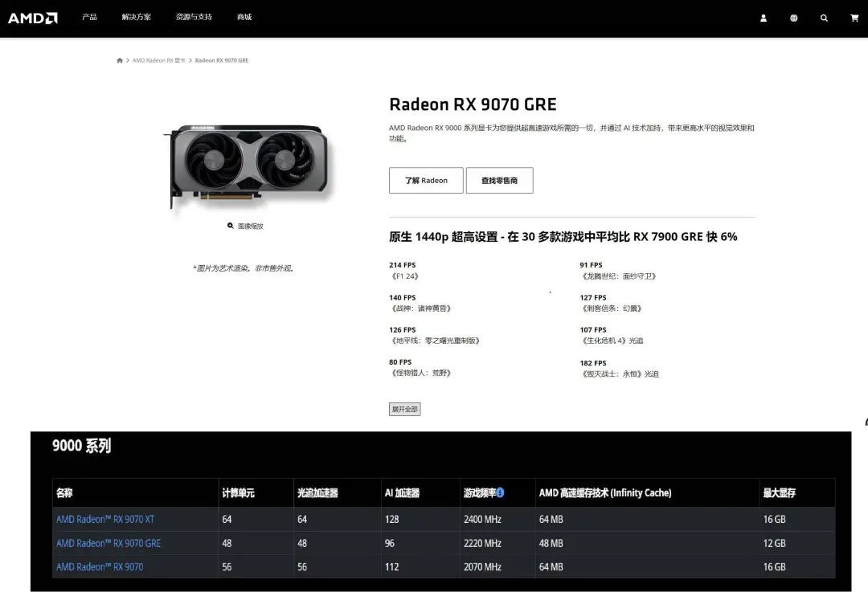Click the 12 GB memory cell
The width and height of the screenshot is (868, 592).
tap(774, 543)
